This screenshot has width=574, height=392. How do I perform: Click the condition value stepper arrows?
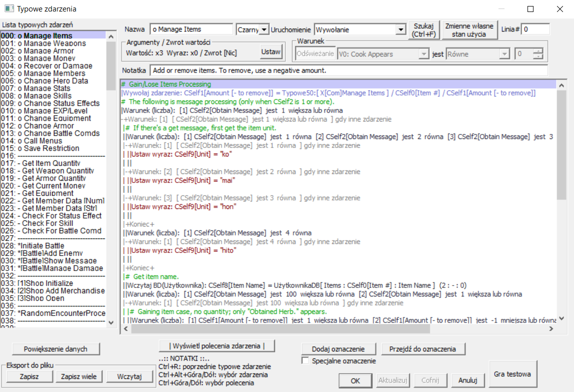537,54
